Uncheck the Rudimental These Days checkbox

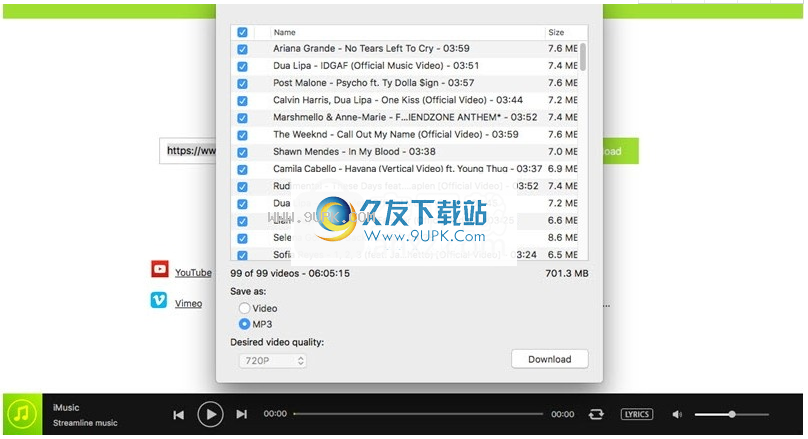[242, 187]
